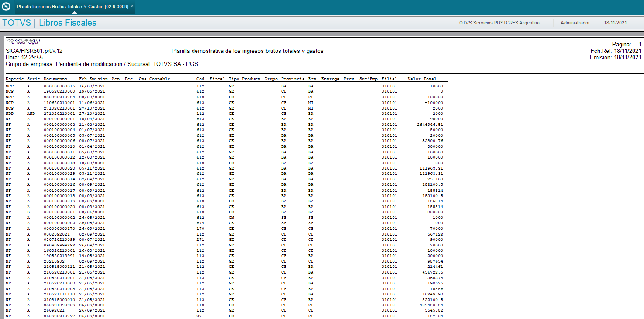Click TOTVS Servicios POSTGRES Argentina environment label
Image resolution: width=644 pixels, height=319 pixels.
tap(498, 23)
